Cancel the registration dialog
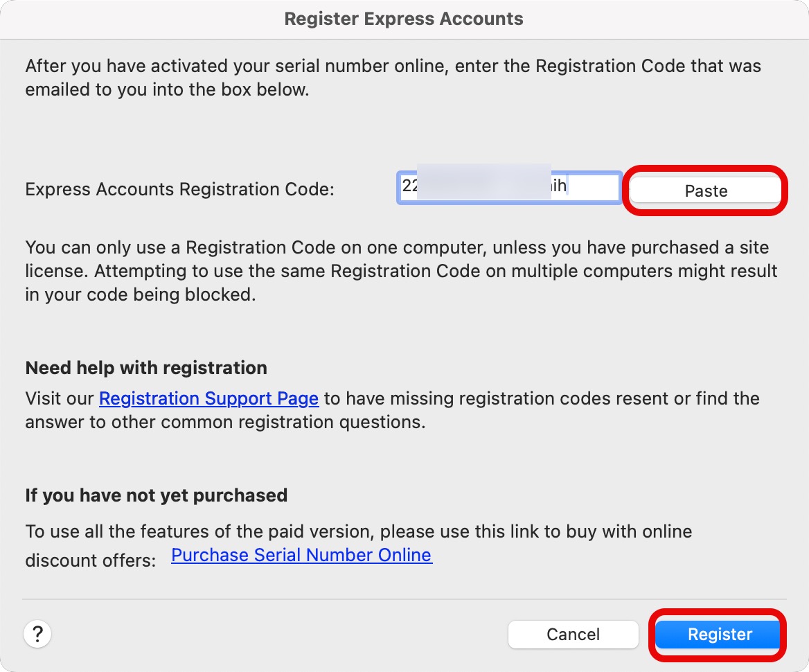This screenshot has height=672, width=809. pyautogui.click(x=573, y=635)
